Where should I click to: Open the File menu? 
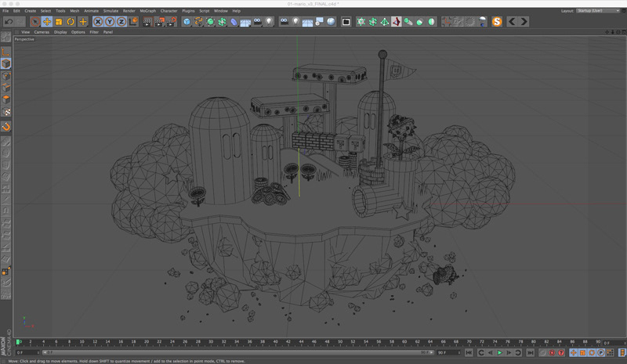pos(5,11)
